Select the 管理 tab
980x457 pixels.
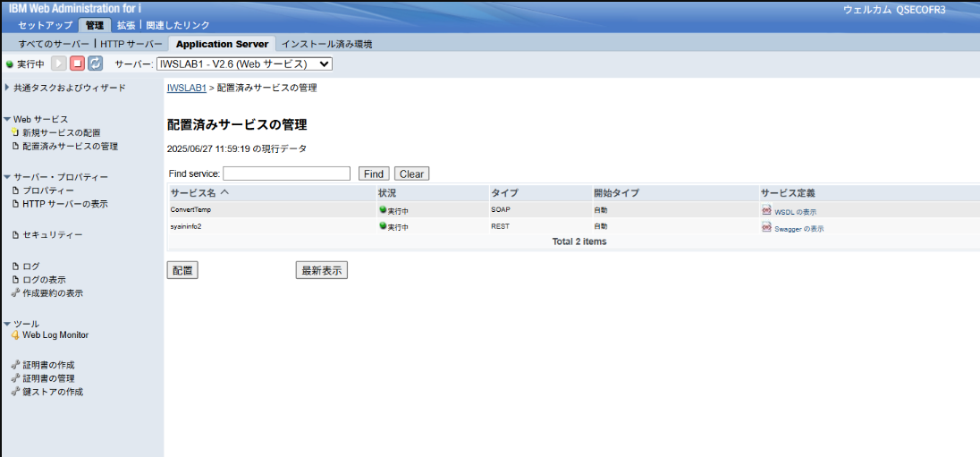click(95, 26)
